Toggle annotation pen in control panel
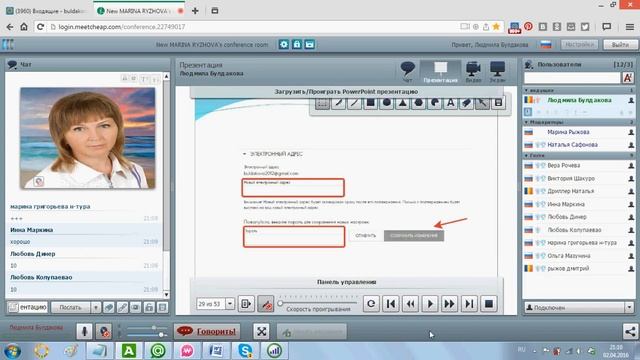640x360 pixels. pyautogui.click(x=266, y=304)
